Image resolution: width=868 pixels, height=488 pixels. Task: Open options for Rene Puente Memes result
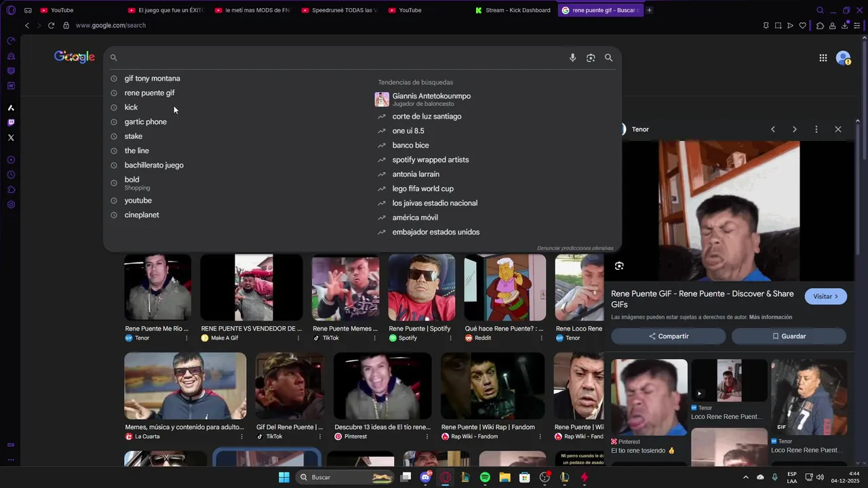[x=375, y=338]
